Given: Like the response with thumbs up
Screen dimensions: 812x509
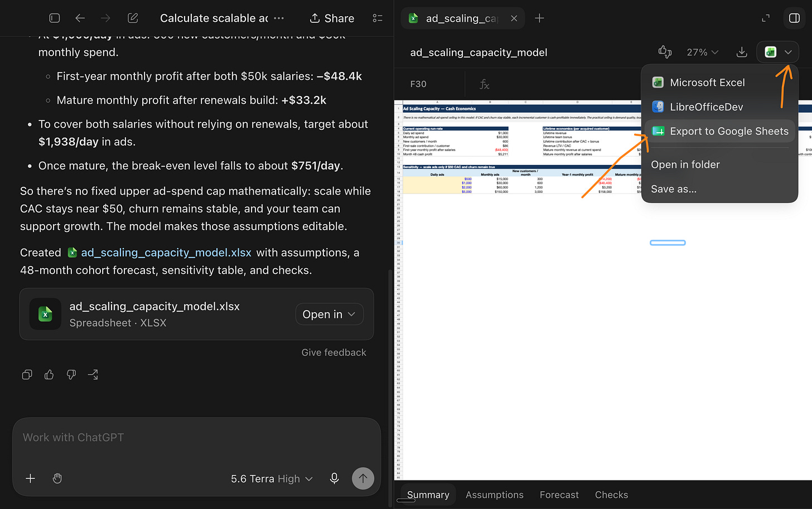Looking at the screenshot, I should pyautogui.click(x=49, y=375).
